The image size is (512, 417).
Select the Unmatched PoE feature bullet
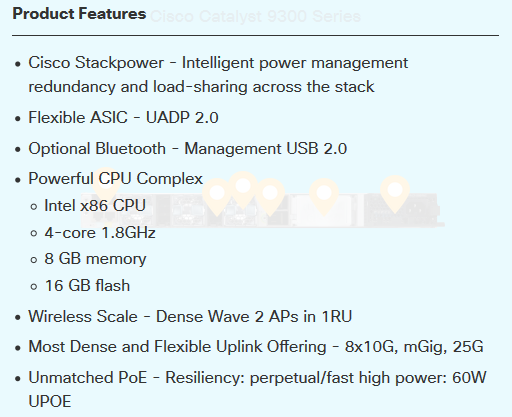pyautogui.click(x=257, y=389)
